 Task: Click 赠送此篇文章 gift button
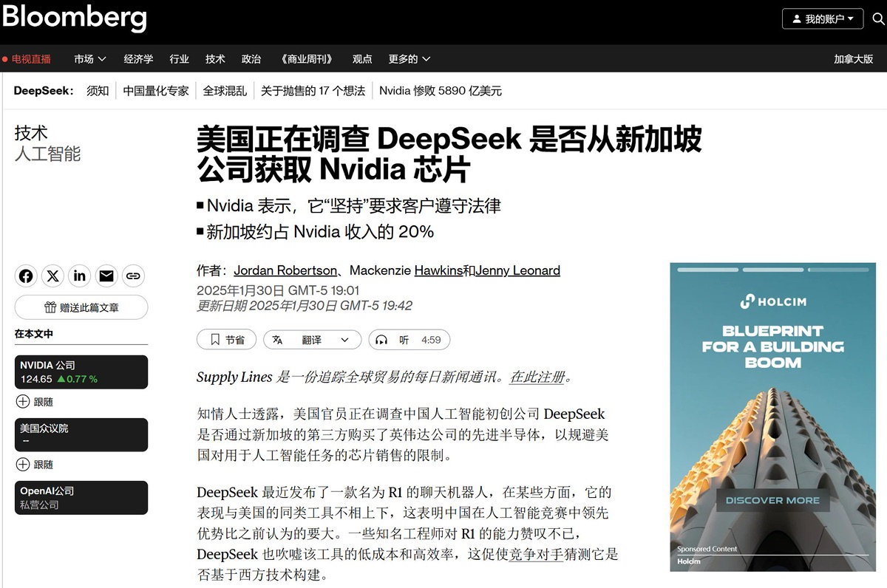81,307
